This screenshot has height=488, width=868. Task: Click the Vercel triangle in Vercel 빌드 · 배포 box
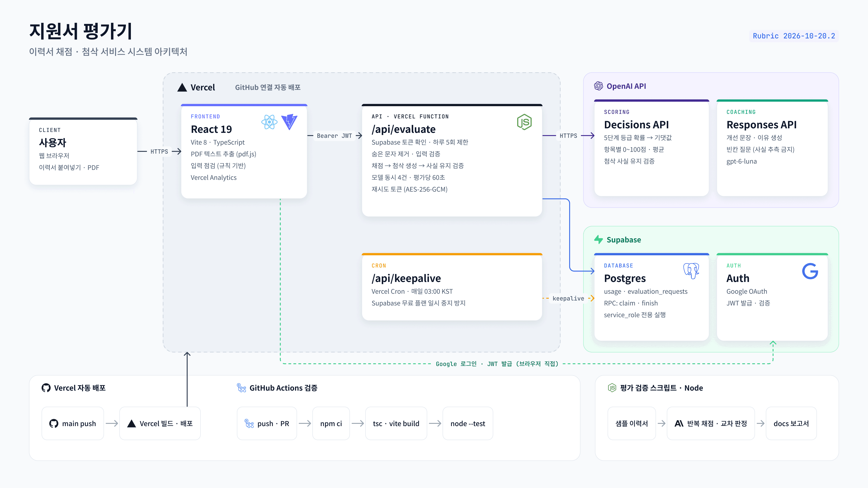[x=131, y=424]
